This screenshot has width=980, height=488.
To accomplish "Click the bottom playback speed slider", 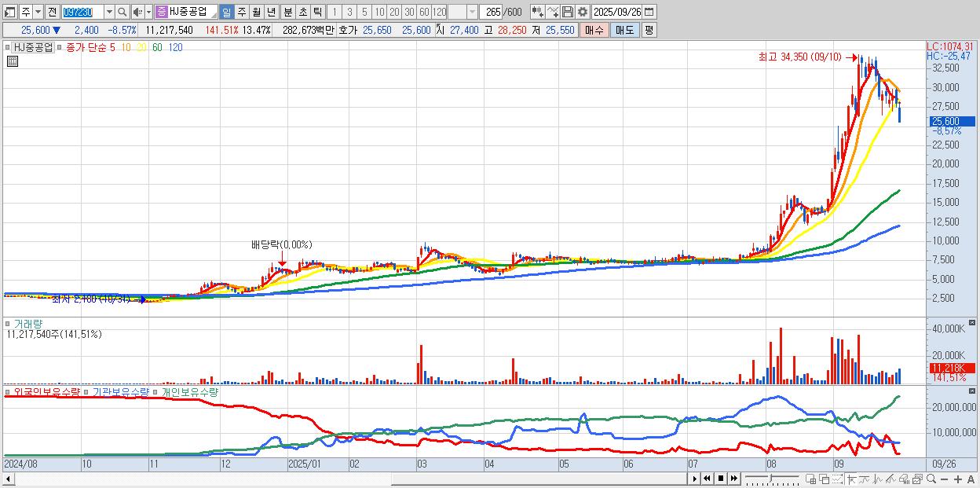I will pyautogui.click(x=772, y=479).
